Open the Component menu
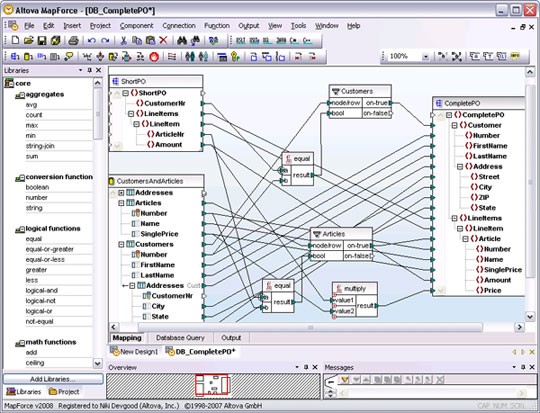The image size is (540, 413). coord(136,26)
